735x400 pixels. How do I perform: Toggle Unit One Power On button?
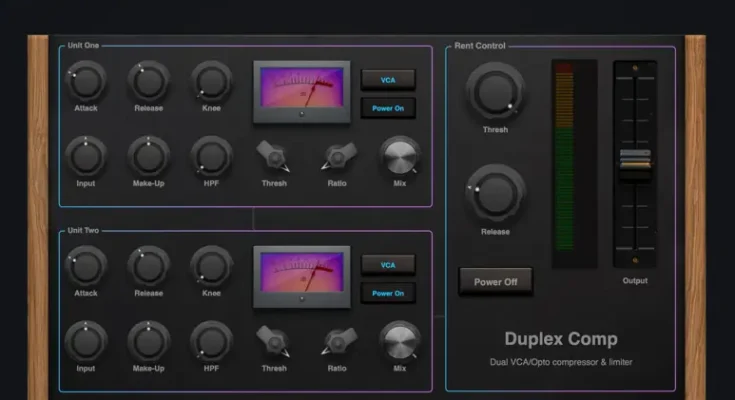[x=388, y=108]
